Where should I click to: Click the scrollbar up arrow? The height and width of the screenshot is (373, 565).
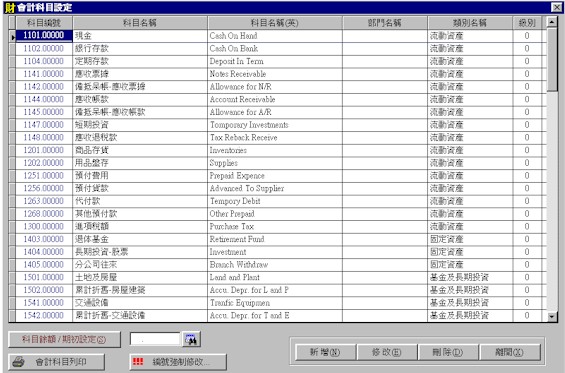552,22
